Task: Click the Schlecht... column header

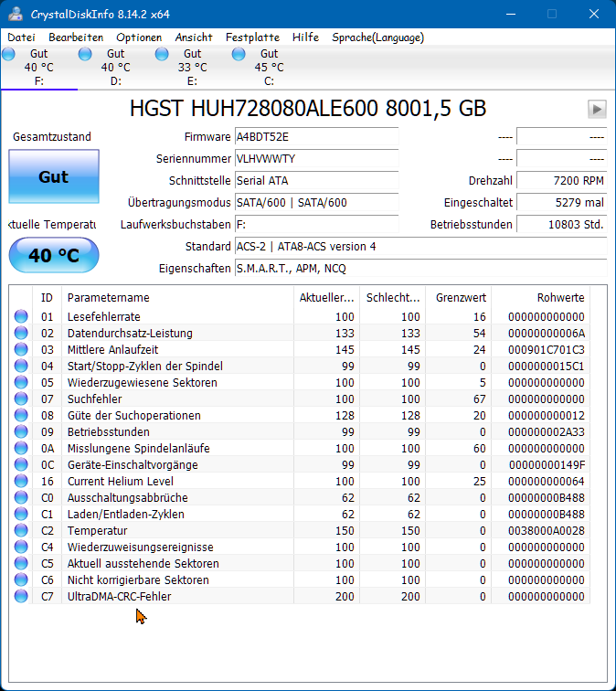Action: pos(393,298)
